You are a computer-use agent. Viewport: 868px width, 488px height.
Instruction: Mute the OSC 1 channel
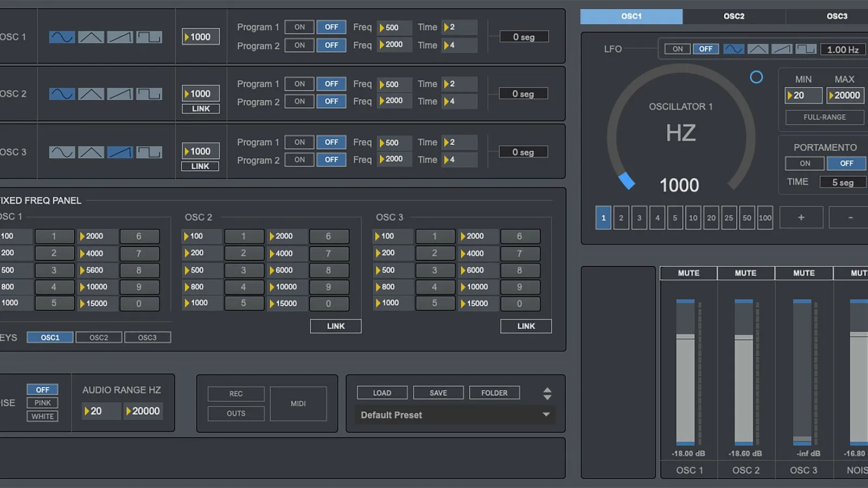coord(688,273)
